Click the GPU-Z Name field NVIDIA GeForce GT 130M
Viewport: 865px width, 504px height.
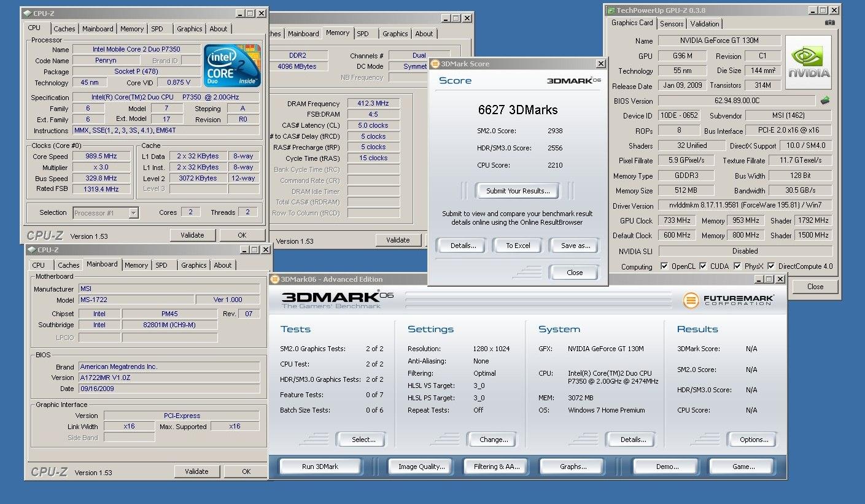pyautogui.click(x=719, y=41)
